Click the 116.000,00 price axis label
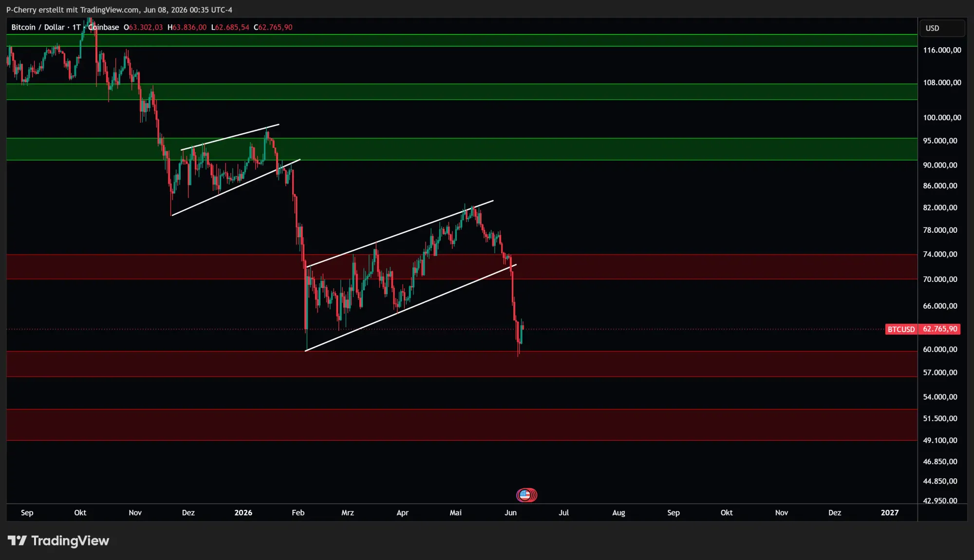Viewport: 974px width, 560px height. pos(942,50)
